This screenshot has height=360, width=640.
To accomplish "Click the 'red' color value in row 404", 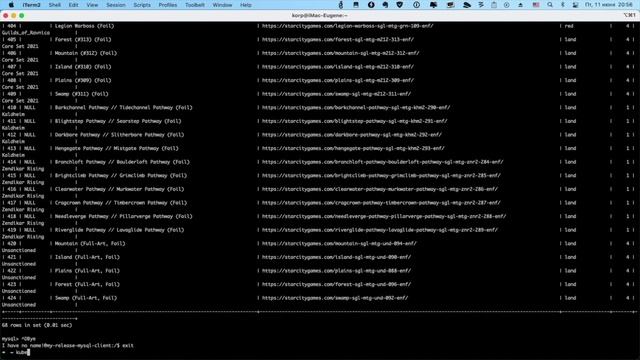I will click(x=569, y=26).
